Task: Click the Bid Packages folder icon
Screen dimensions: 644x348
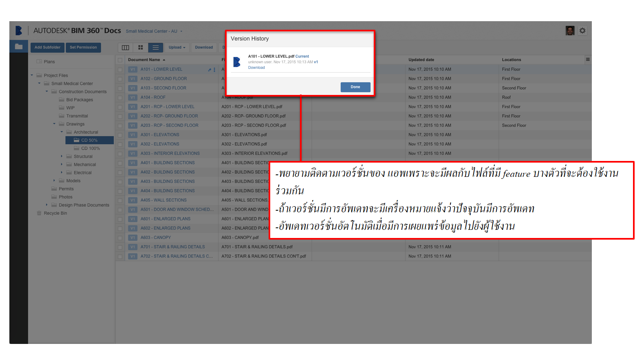Action: (x=62, y=99)
